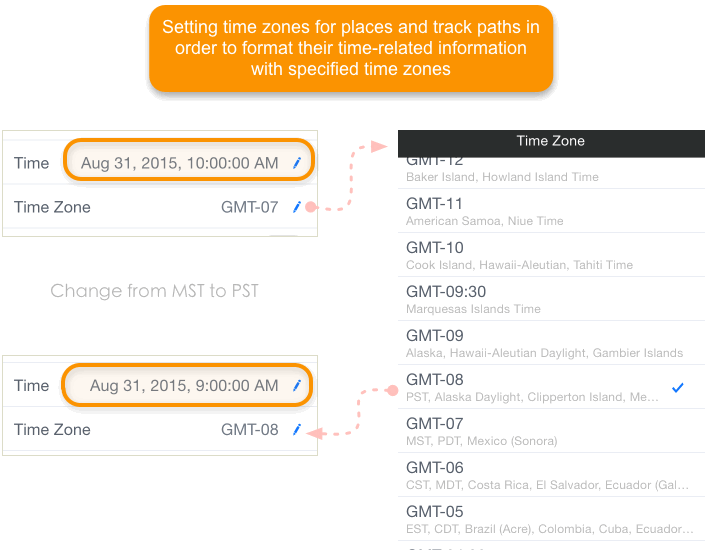This screenshot has height=550, width=705.
Task: Click pencil icon next to 10:00:00 AM time
Action: click(x=297, y=163)
